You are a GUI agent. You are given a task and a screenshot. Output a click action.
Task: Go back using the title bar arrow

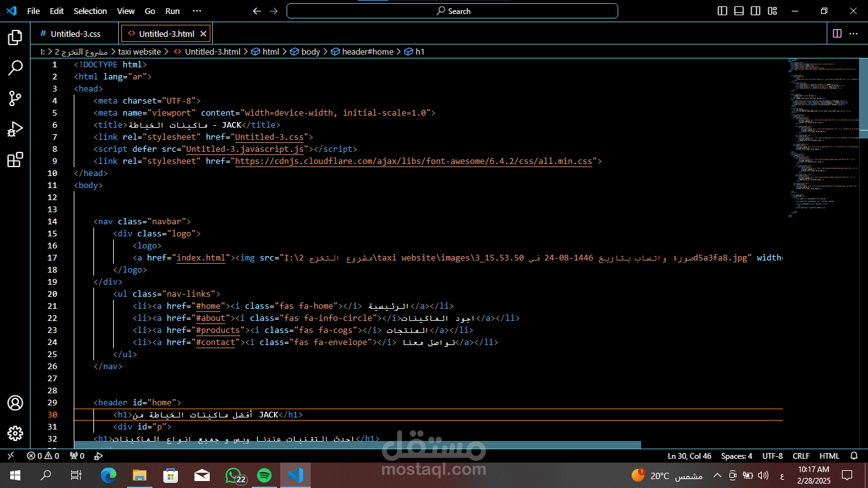pos(257,11)
